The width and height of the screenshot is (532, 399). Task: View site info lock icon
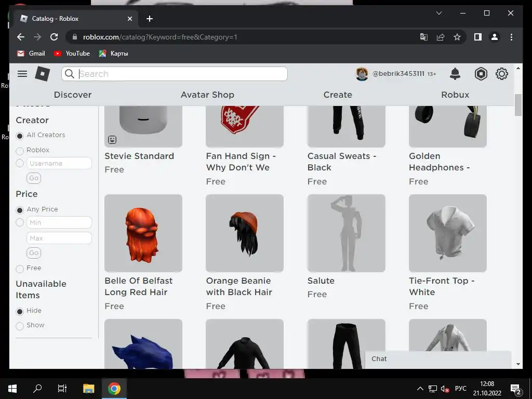[x=74, y=37]
